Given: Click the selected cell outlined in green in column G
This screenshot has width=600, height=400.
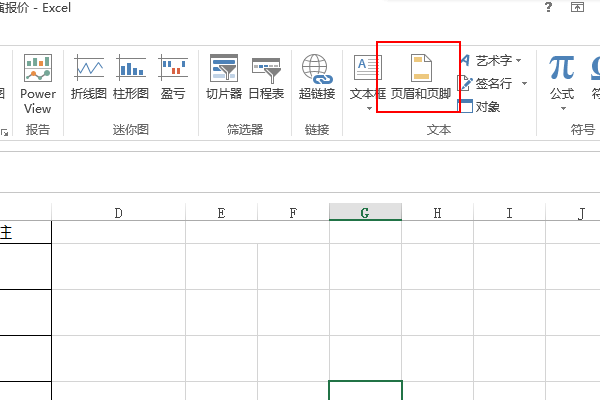Looking at the screenshot, I should [x=365, y=390].
